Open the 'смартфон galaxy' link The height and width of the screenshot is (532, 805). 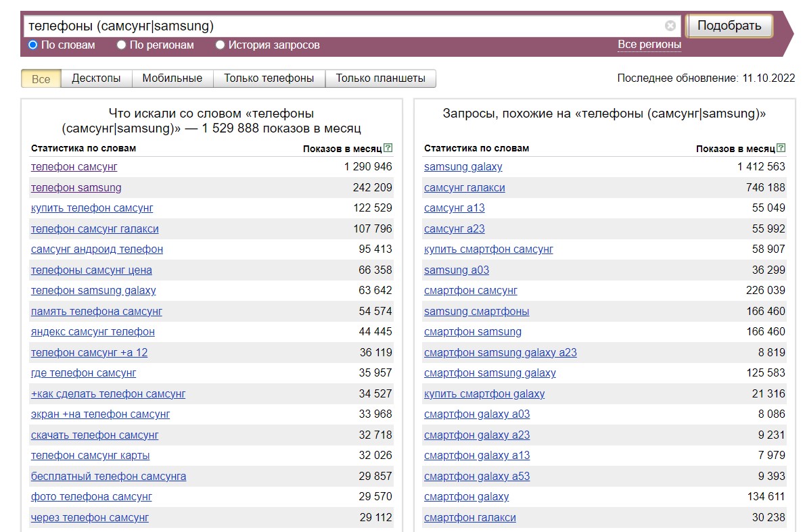[x=467, y=497]
